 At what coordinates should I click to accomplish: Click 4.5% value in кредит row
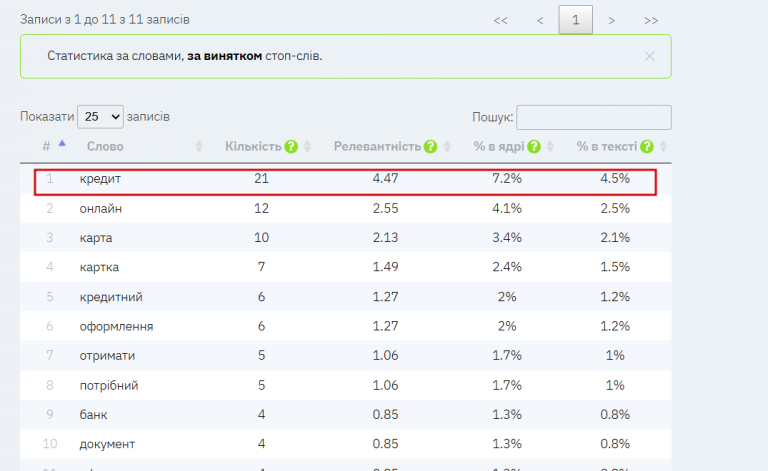(615, 179)
